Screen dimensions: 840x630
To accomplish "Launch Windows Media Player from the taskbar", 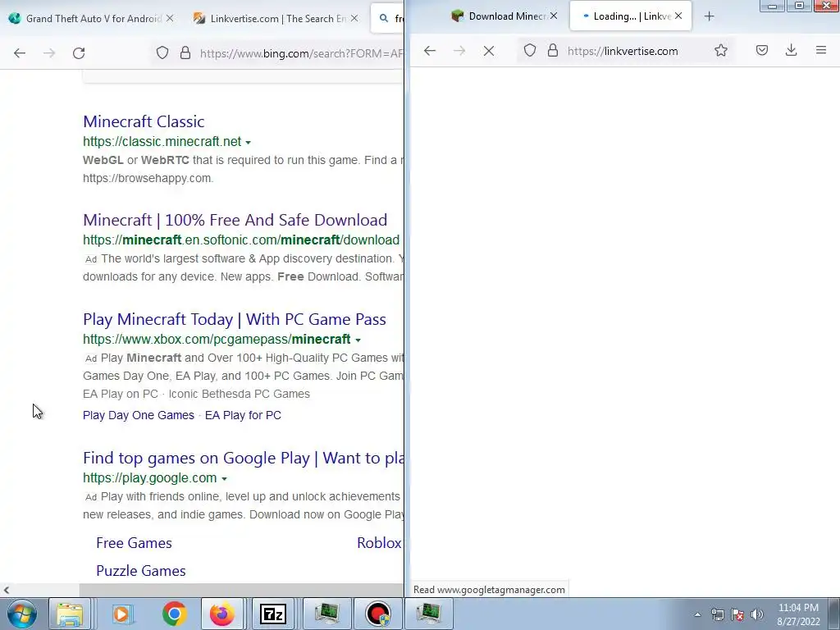I will pos(121,614).
